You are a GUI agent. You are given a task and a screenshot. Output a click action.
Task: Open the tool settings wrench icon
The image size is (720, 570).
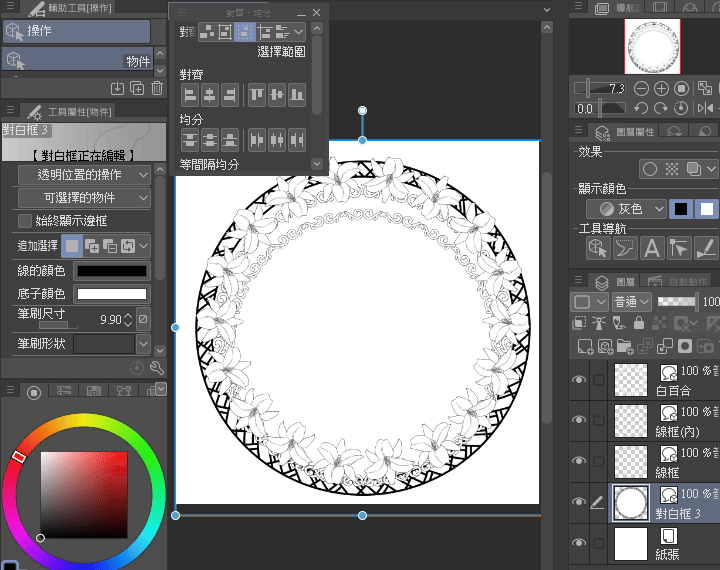157,368
